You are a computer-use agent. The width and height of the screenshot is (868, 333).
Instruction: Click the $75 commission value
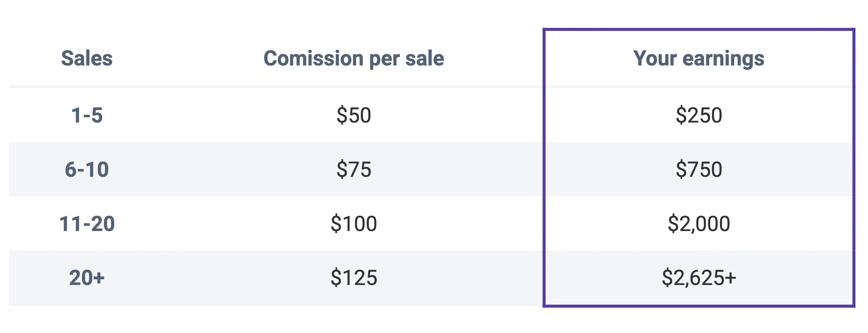click(354, 169)
